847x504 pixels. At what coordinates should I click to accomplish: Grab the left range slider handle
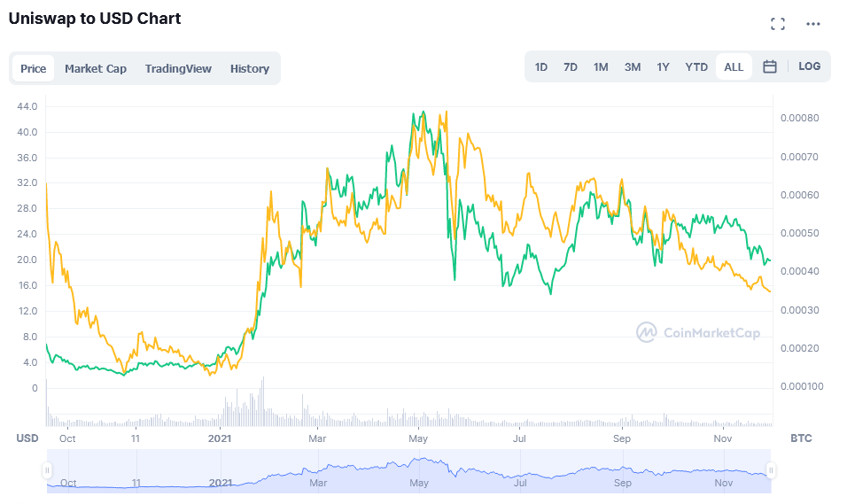47,470
